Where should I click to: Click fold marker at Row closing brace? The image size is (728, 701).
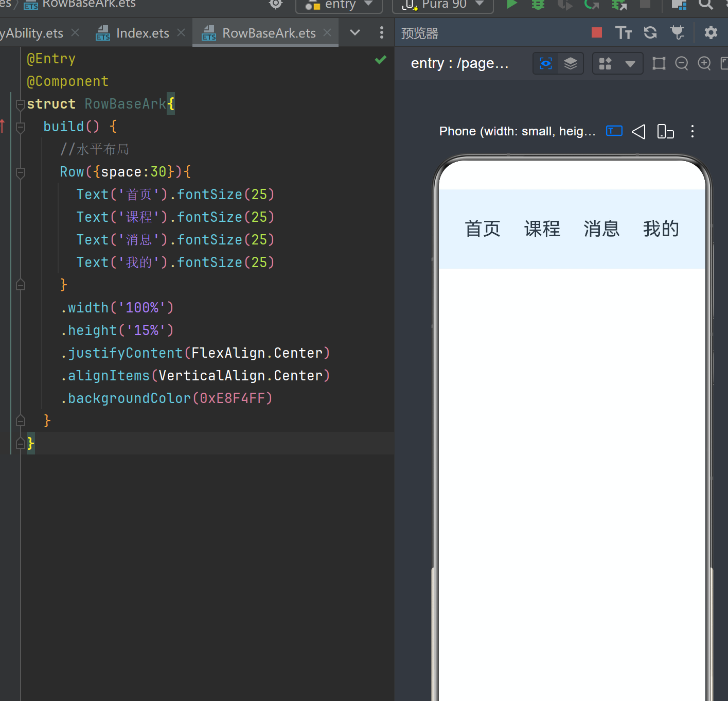tap(21, 284)
